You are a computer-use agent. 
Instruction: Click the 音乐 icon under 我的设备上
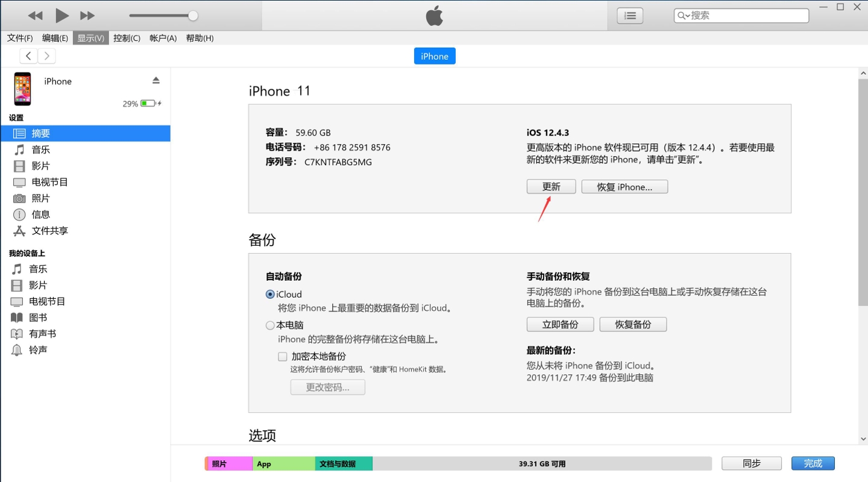point(17,269)
